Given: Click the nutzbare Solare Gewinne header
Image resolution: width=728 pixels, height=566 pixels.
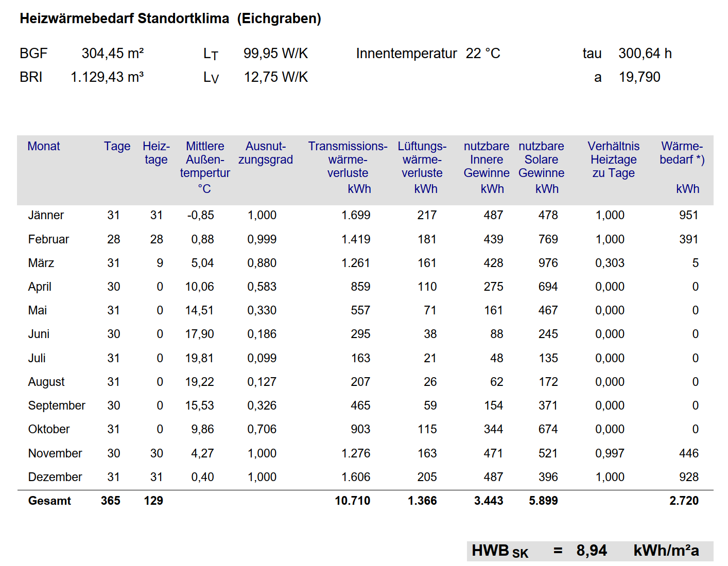Looking at the screenshot, I should click(541, 167).
